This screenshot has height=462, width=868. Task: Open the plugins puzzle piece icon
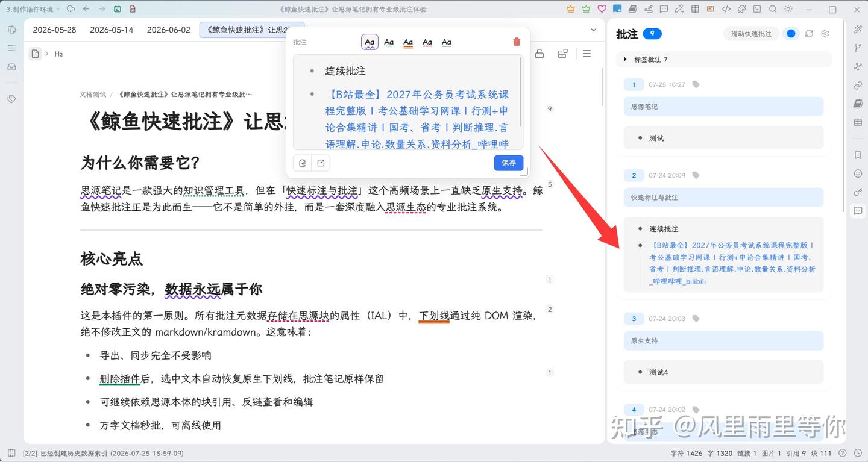pyautogui.click(x=741, y=9)
